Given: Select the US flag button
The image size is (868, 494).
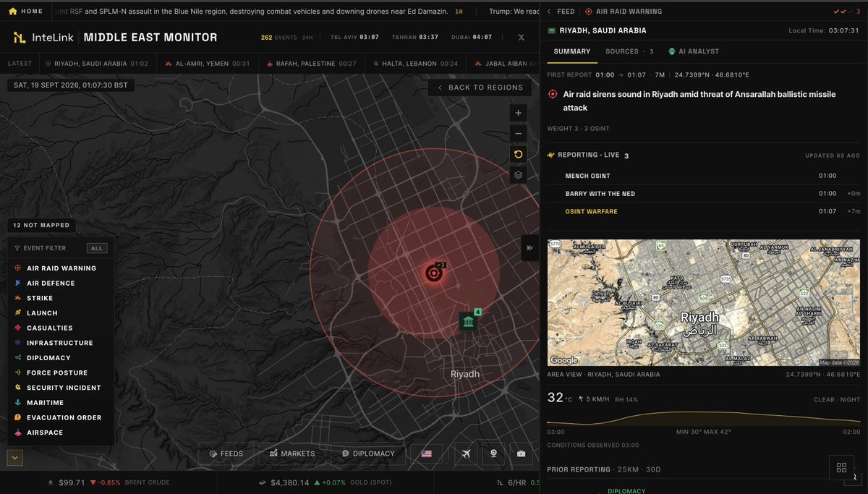Looking at the screenshot, I should point(427,453).
